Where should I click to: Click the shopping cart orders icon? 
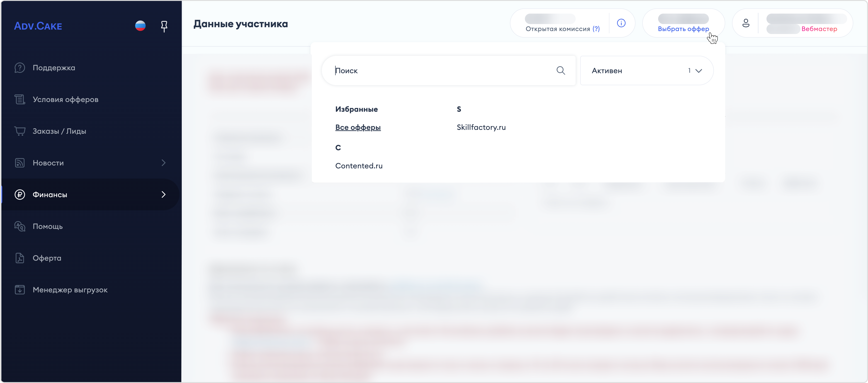click(x=20, y=131)
